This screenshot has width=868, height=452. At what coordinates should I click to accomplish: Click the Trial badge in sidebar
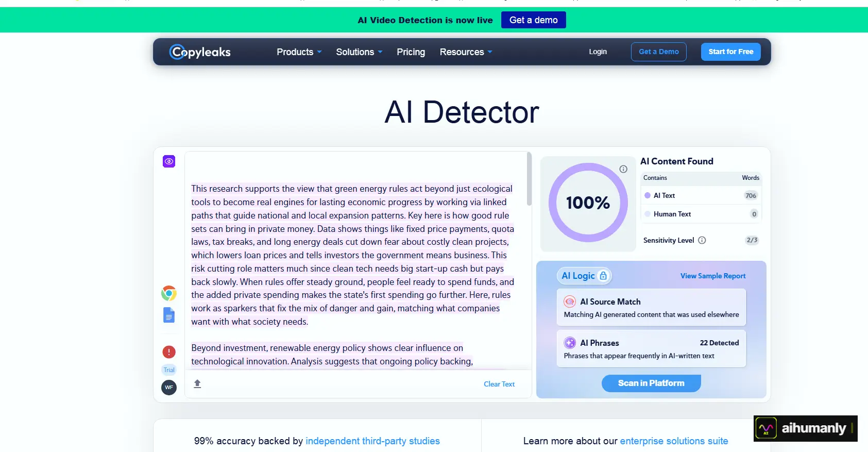(169, 370)
